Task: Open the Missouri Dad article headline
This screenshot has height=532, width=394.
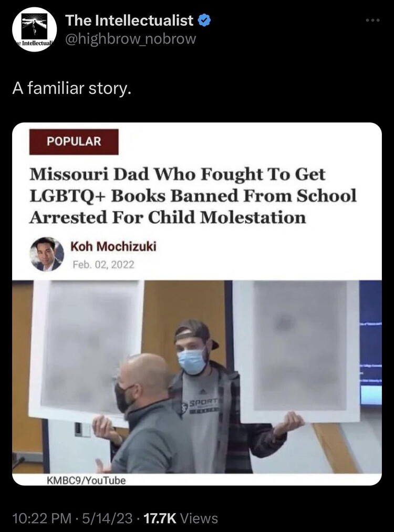Action: [193, 196]
